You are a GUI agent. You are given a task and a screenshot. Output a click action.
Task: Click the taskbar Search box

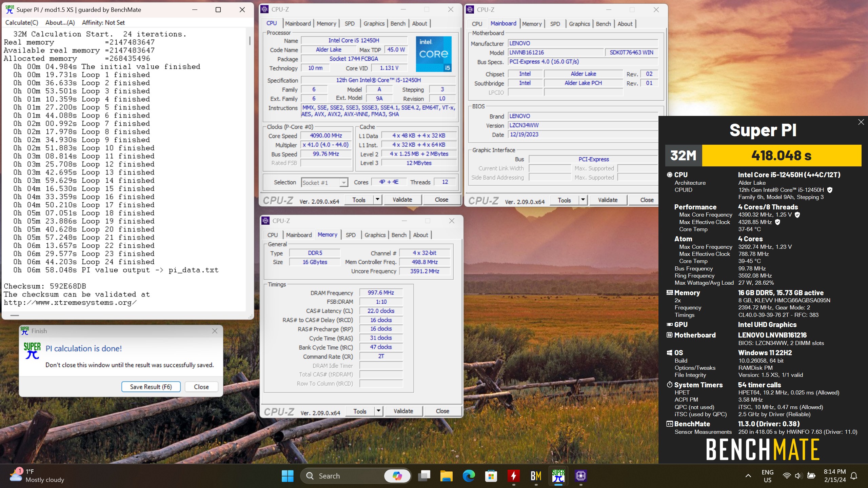tap(355, 476)
